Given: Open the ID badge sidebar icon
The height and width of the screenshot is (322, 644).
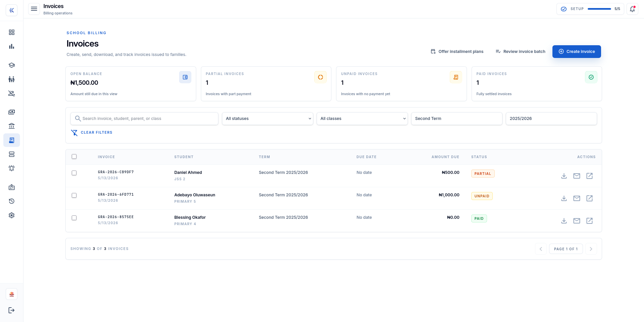Looking at the screenshot, I should (x=11, y=187).
